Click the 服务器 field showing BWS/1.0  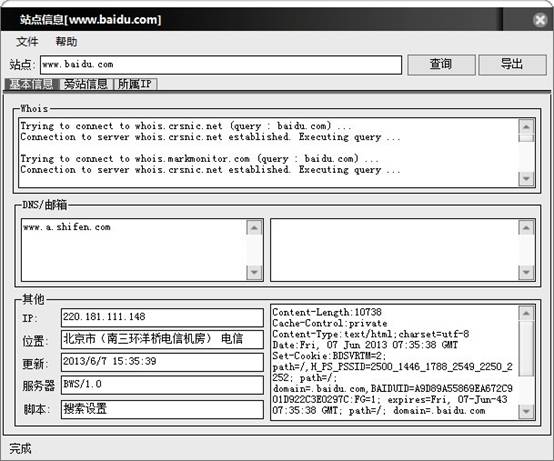point(162,385)
